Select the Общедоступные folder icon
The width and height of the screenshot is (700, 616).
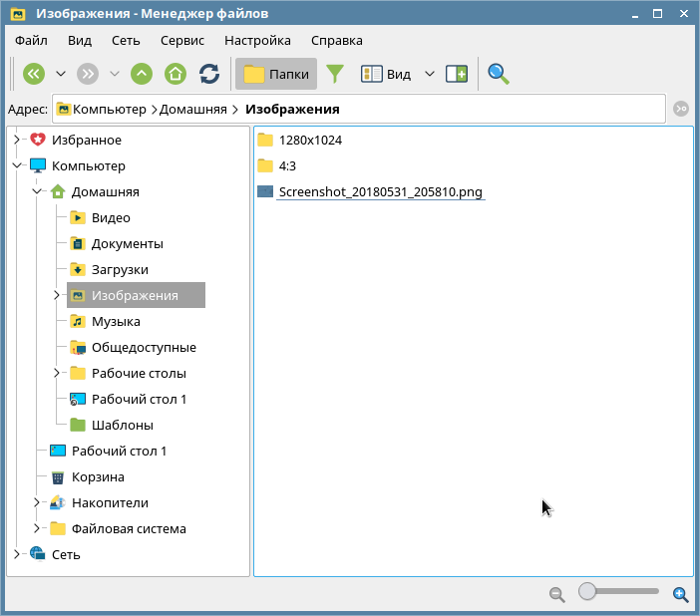[x=78, y=347]
